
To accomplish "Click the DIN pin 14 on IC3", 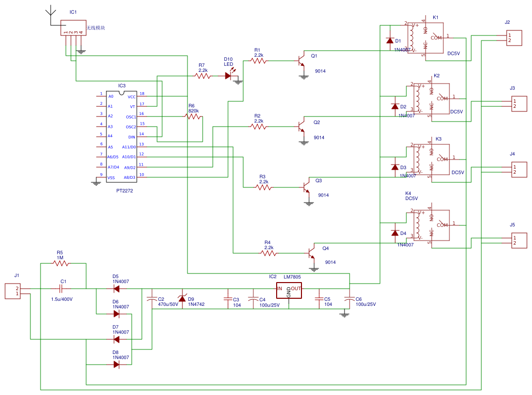I will tap(142, 137).
